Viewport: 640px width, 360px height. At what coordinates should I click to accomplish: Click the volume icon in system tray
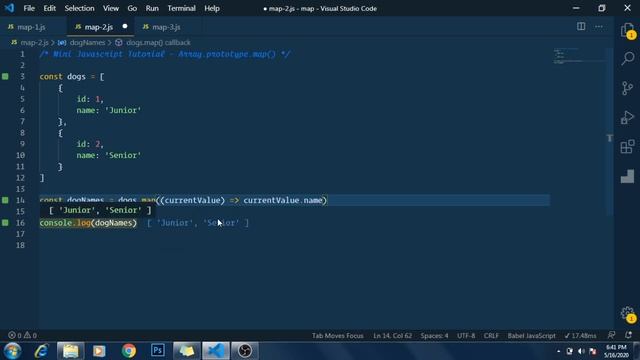(581, 351)
